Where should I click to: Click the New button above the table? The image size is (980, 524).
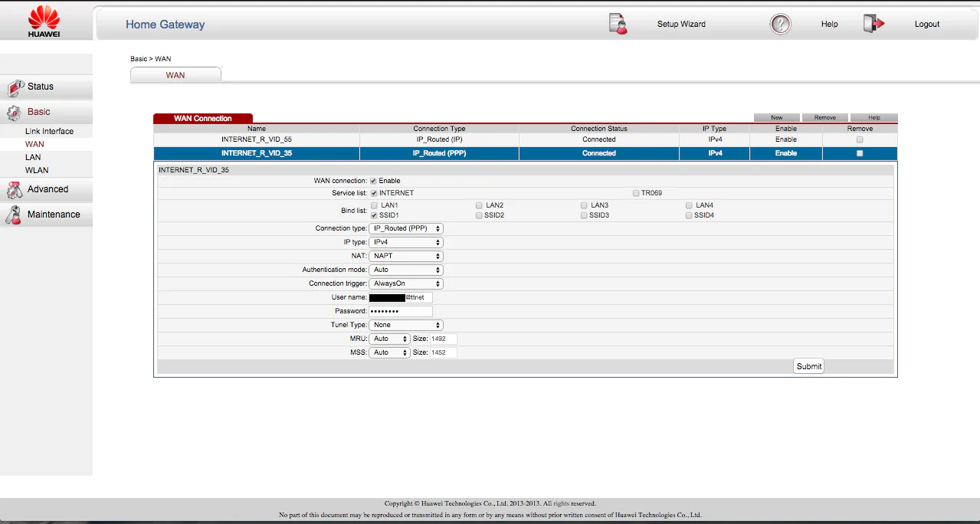(x=776, y=117)
